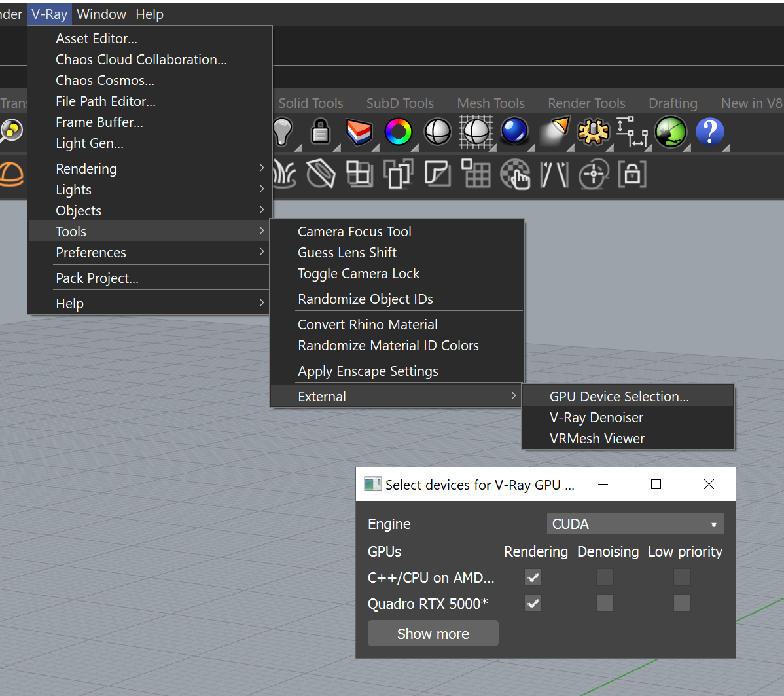This screenshot has width=784, height=696.
Task: Expand the Lights submenu
Action: pos(149,190)
